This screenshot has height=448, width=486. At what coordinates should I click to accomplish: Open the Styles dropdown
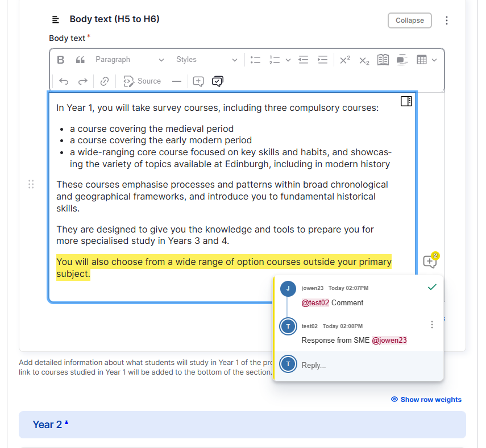(x=207, y=59)
